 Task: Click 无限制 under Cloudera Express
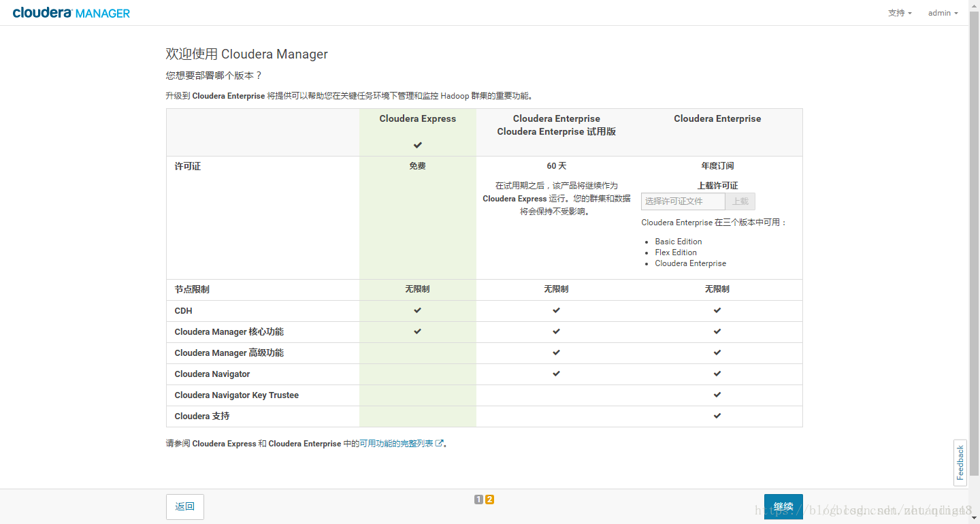click(418, 289)
